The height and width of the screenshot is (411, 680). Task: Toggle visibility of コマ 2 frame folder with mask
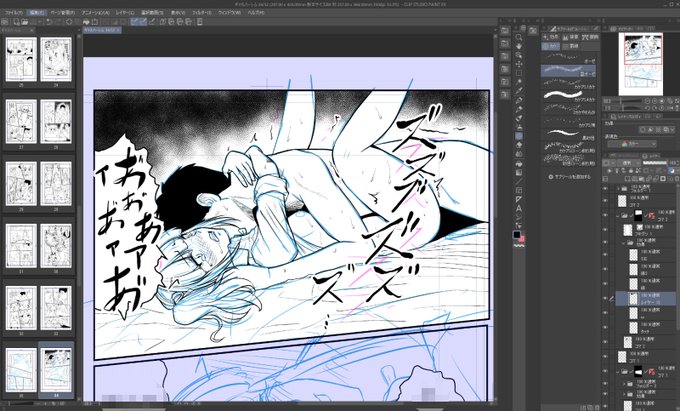click(x=605, y=215)
